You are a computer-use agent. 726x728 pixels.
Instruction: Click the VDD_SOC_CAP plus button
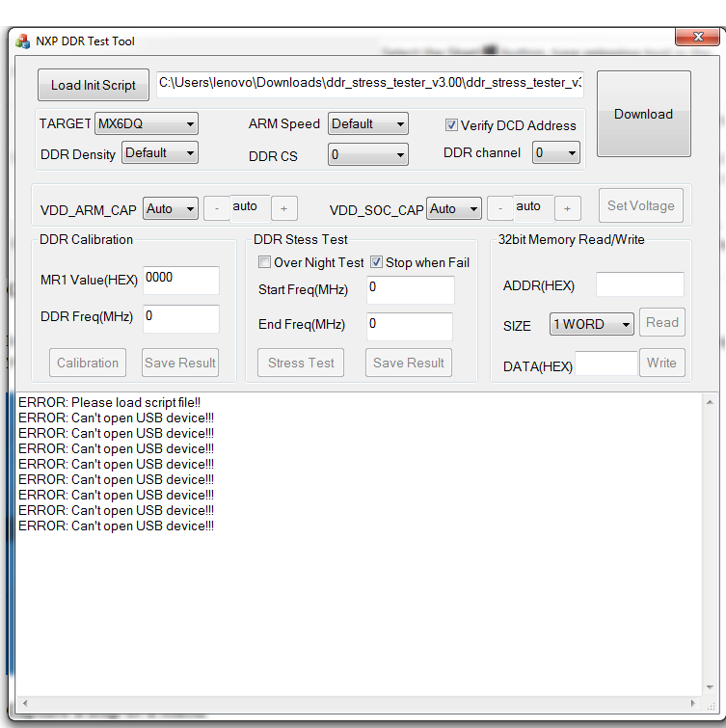567,208
